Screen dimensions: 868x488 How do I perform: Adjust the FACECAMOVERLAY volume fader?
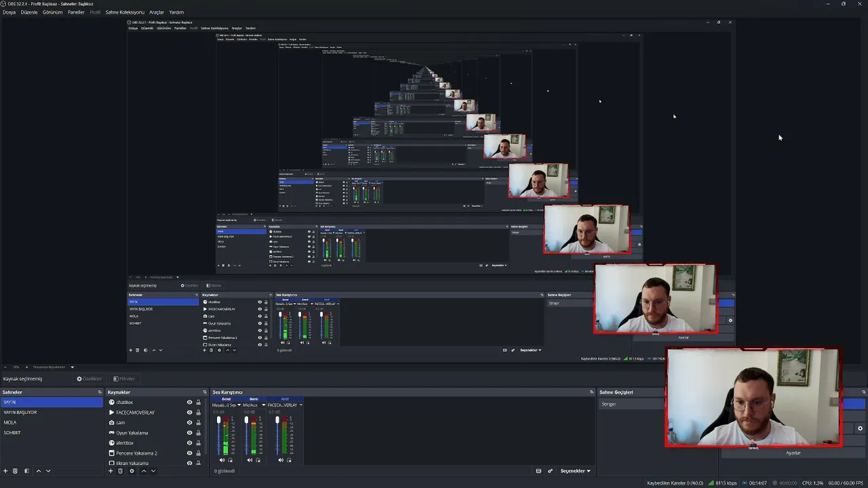tap(277, 420)
